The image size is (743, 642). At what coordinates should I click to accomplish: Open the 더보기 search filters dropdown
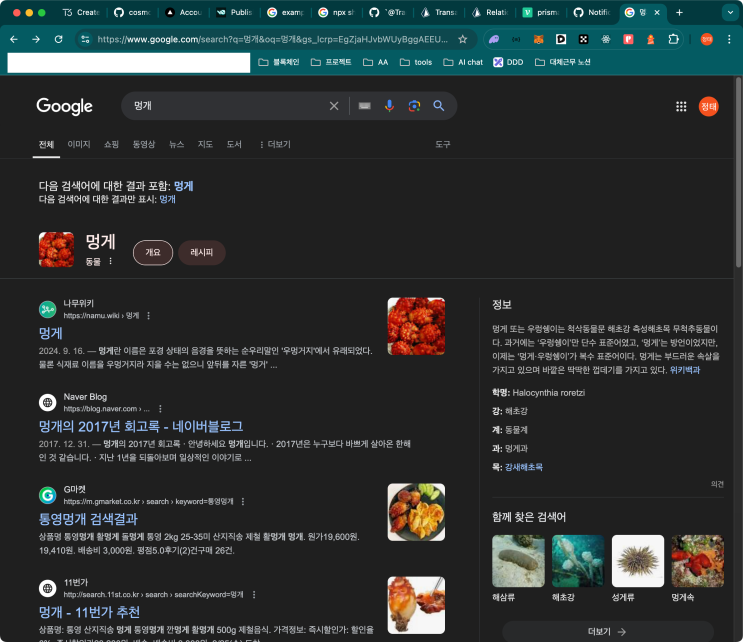click(275, 145)
